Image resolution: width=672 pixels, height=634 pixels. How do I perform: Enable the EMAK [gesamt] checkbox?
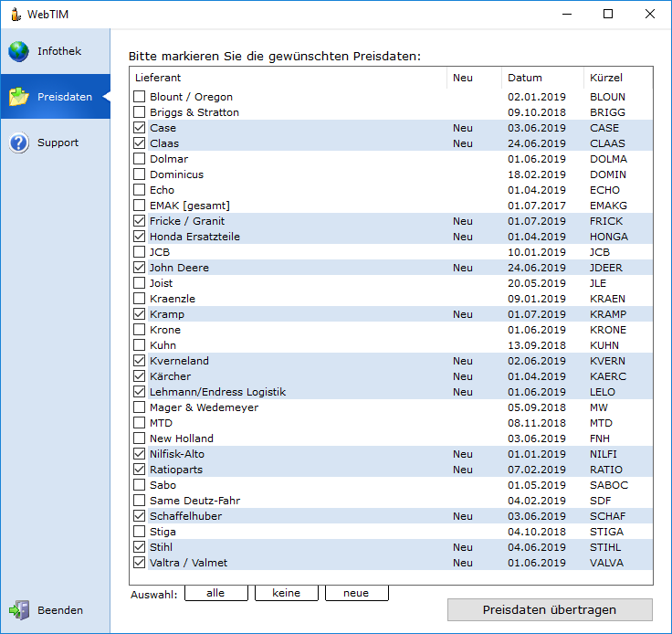coord(140,205)
